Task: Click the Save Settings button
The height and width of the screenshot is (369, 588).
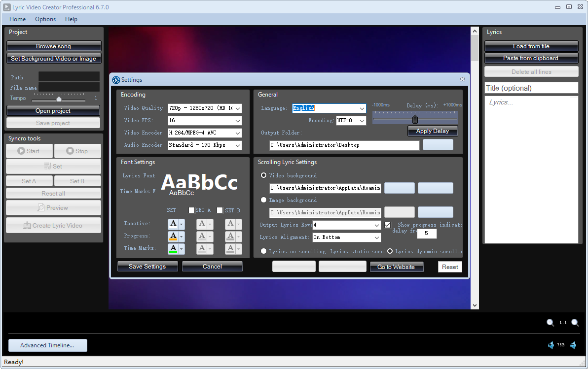Action: coord(147,267)
